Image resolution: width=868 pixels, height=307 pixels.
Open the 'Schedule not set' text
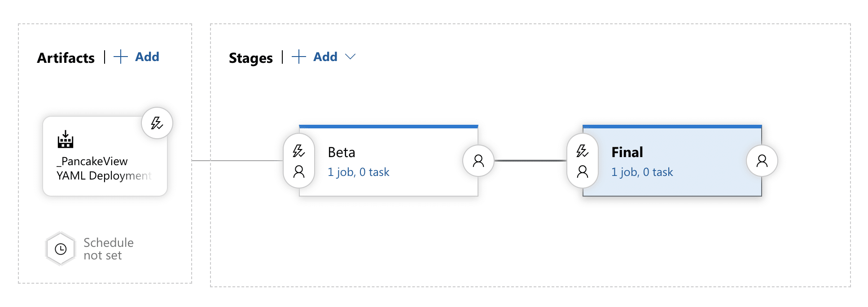108,249
